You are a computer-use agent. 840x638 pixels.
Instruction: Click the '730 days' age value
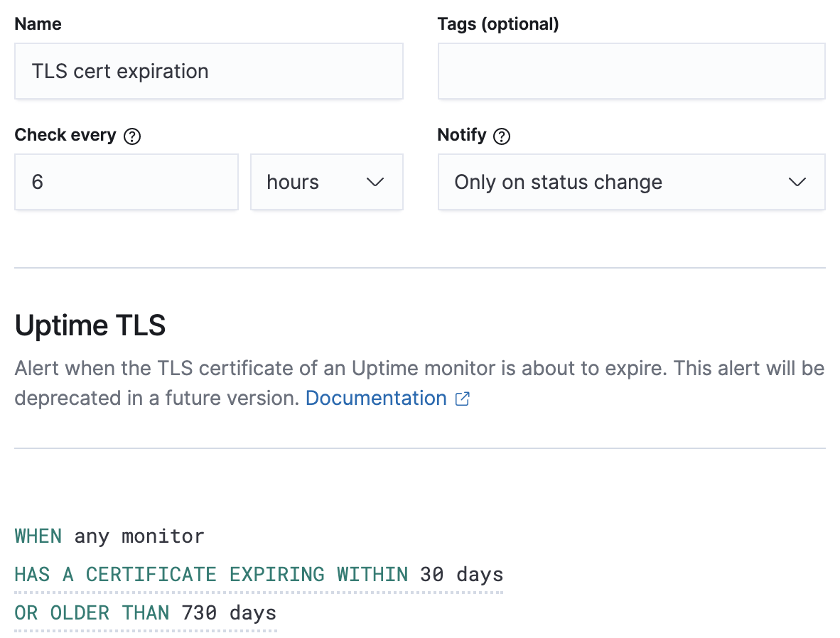pyautogui.click(x=229, y=612)
